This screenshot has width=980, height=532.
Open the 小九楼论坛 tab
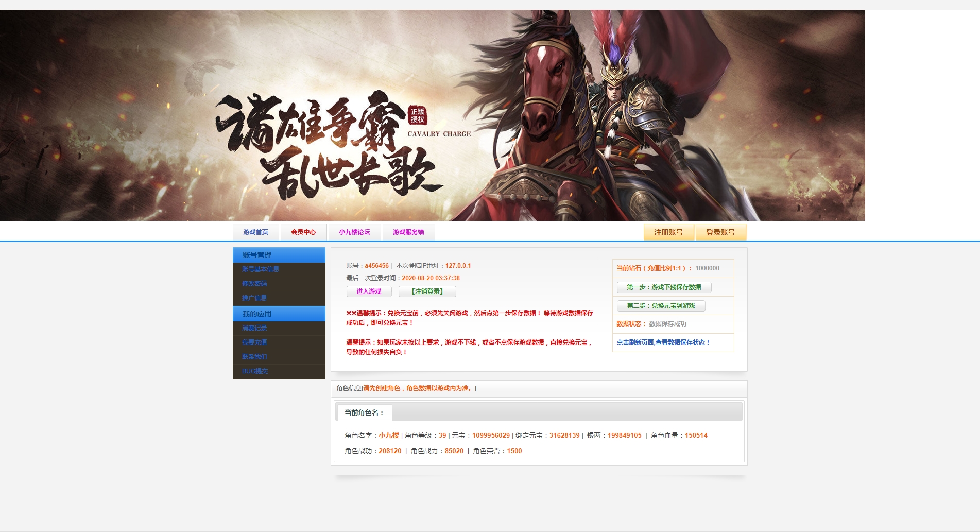pyautogui.click(x=355, y=232)
